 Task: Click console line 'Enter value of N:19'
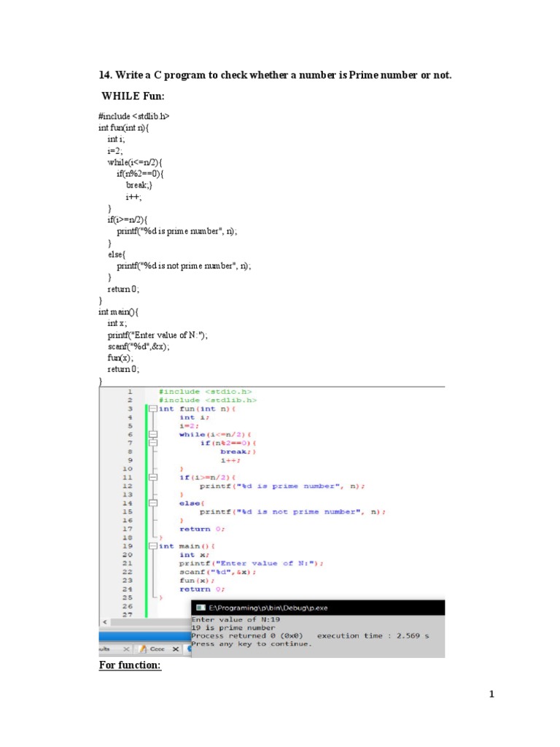[x=236, y=620]
